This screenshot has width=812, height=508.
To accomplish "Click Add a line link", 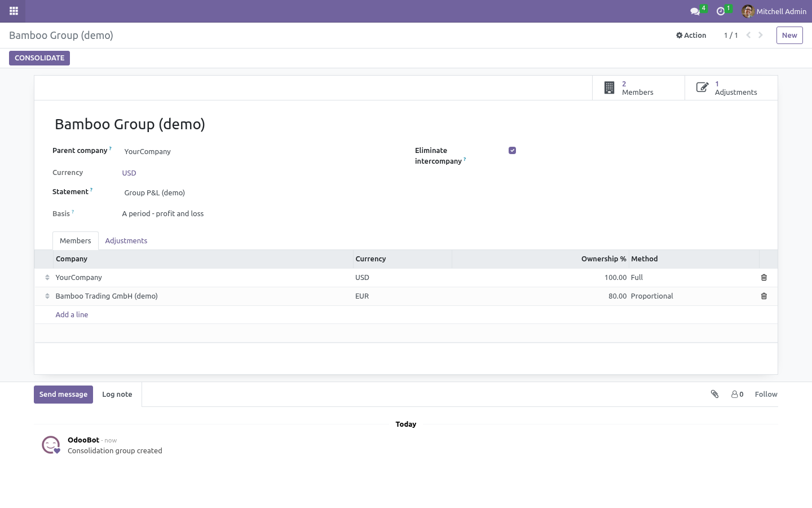I will pyautogui.click(x=72, y=315).
